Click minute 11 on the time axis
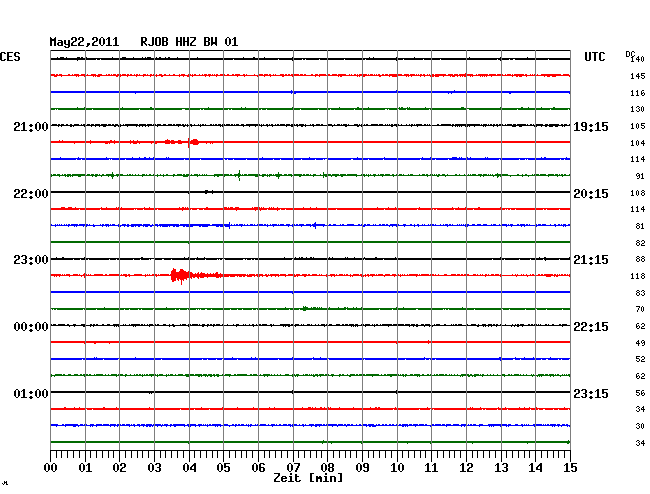This screenshot has height=494, width=650. (x=431, y=468)
